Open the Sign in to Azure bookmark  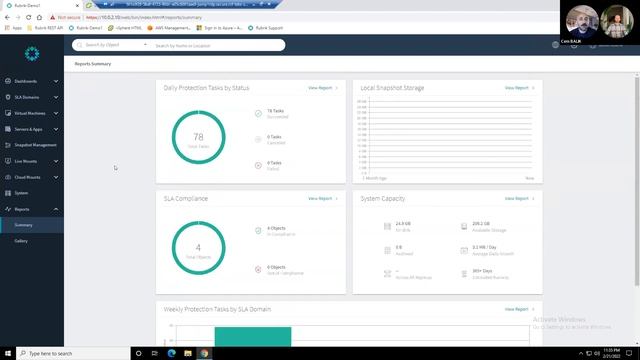tap(219, 28)
